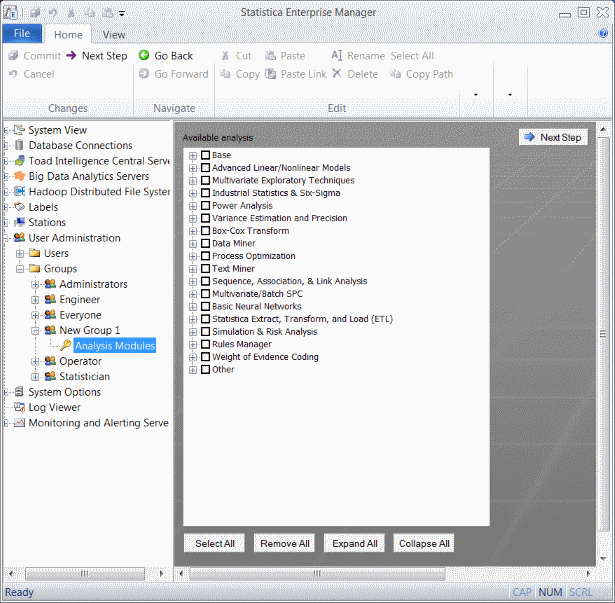Open the File menu tab
Image resolution: width=615 pixels, height=603 pixels.
tap(22, 33)
